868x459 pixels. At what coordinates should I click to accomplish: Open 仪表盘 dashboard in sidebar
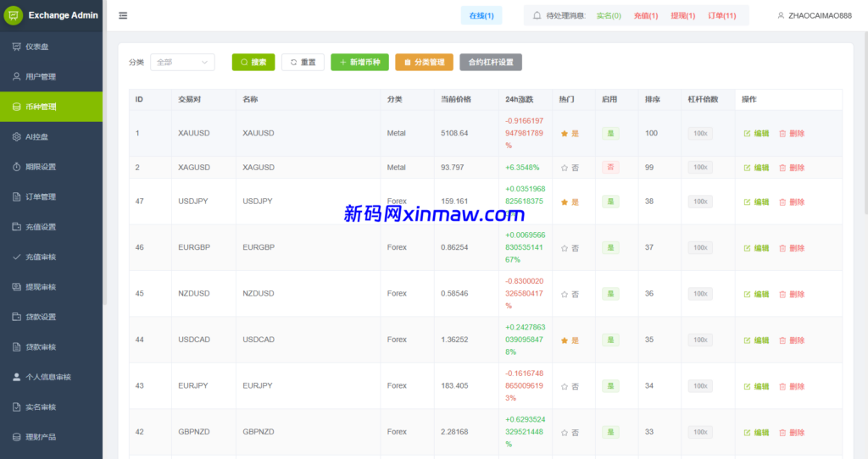[x=51, y=47]
